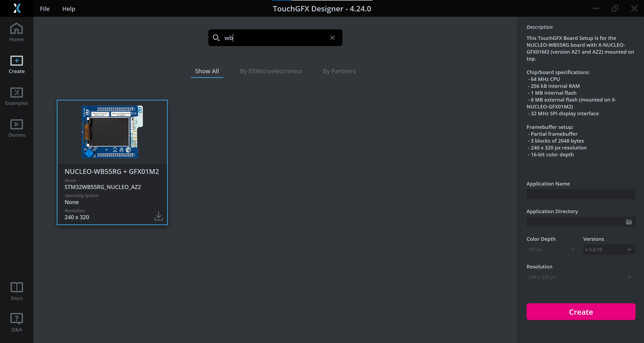Go to the Home sidebar section
Image resolution: width=644 pixels, height=343 pixels.
(16, 33)
